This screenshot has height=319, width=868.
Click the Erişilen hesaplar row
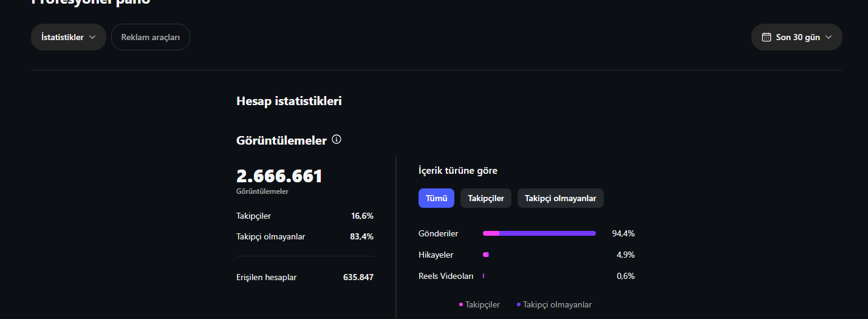305,277
